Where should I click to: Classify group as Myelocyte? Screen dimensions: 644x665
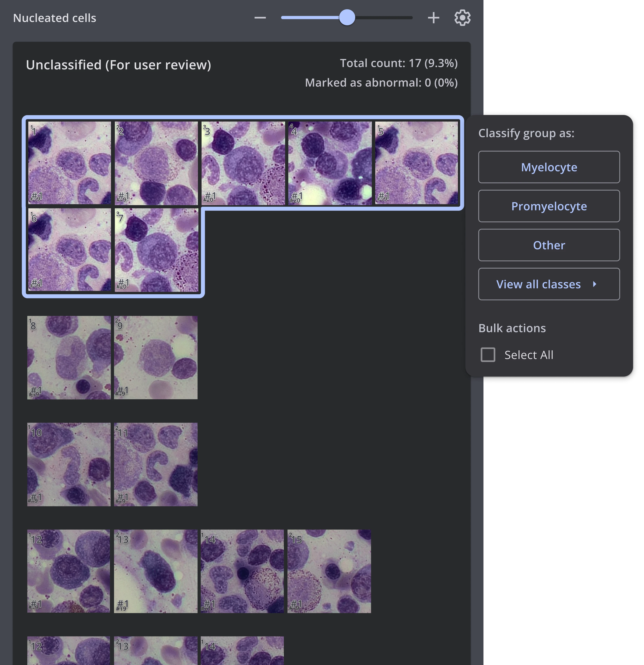(x=549, y=167)
